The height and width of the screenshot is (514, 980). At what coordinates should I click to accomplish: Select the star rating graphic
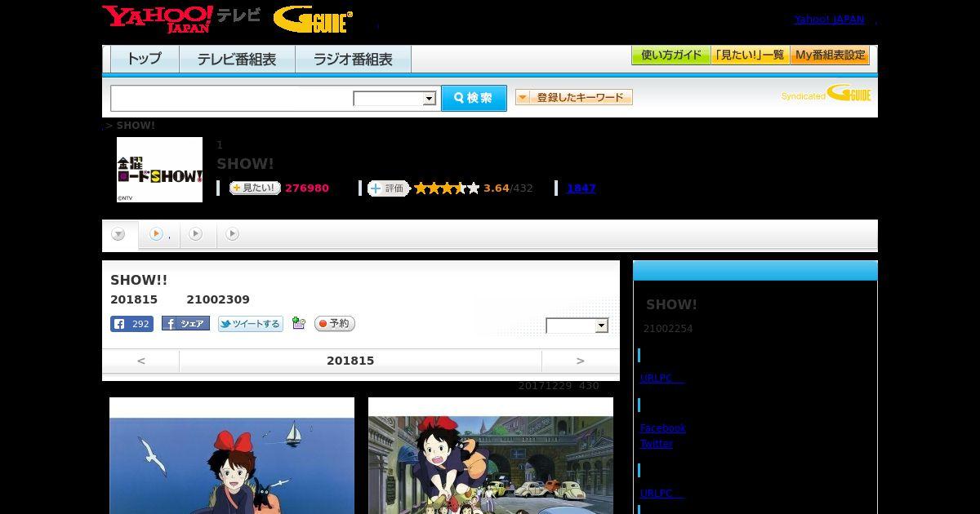click(x=447, y=188)
